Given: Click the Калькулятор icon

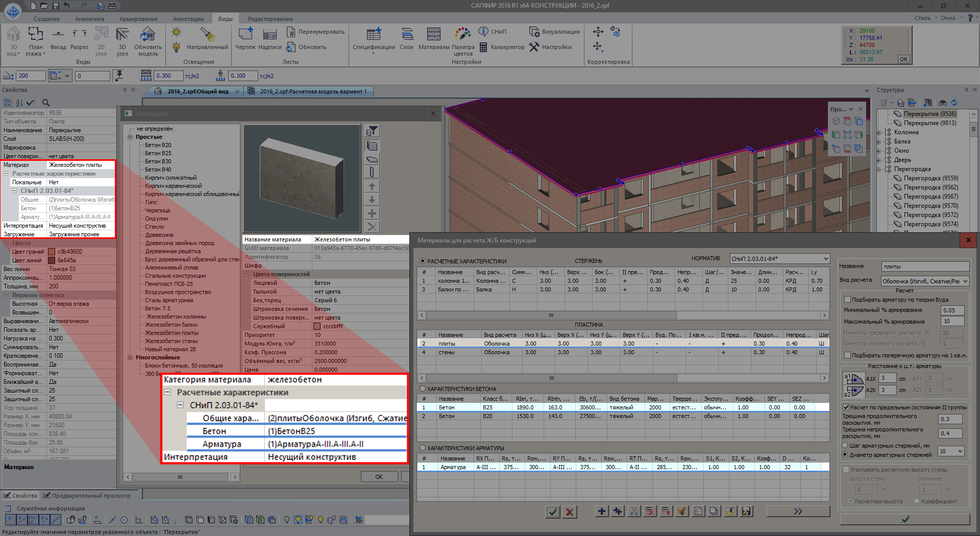Looking at the screenshot, I should click(483, 47).
